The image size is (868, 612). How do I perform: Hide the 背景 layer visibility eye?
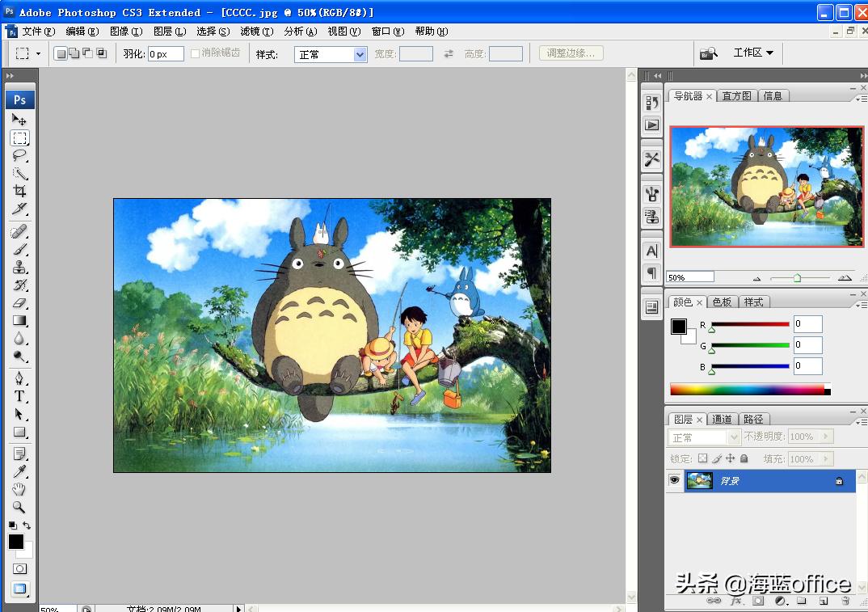pos(674,480)
